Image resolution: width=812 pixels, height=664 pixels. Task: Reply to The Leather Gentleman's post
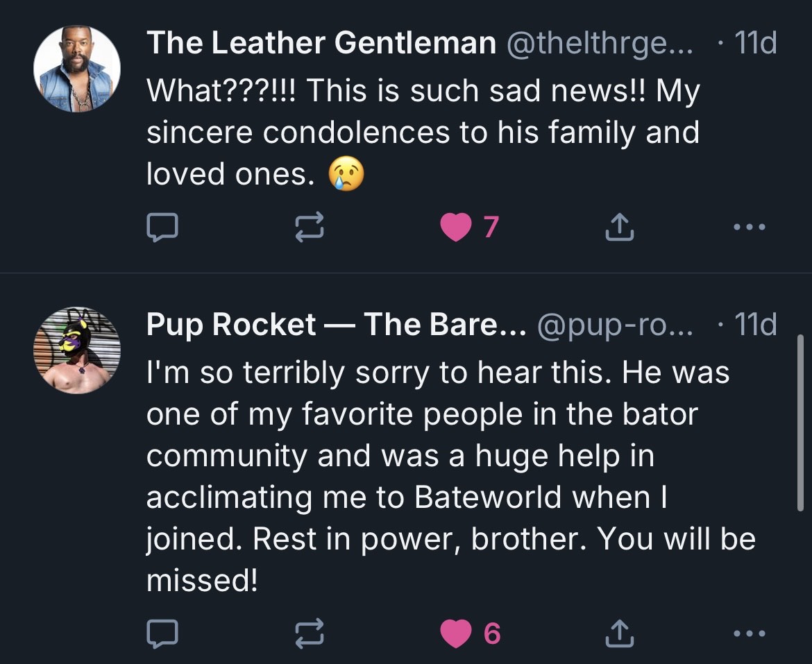(162, 227)
